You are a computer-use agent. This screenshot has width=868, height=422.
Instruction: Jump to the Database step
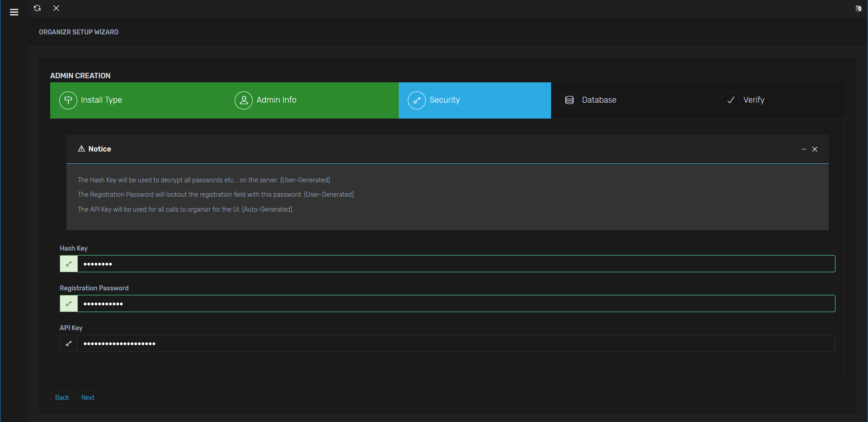(x=632, y=100)
